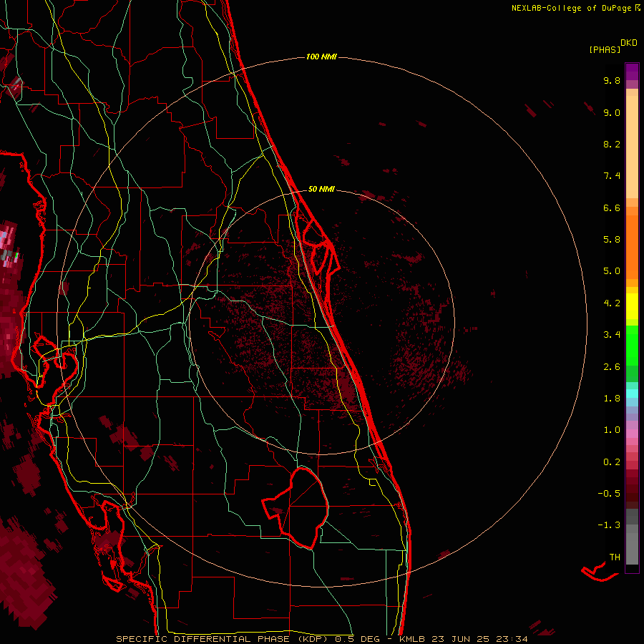The width and height of the screenshot is (644, 644).
Task: Click the TH label at the scale bottom
Action: point(615,557)
